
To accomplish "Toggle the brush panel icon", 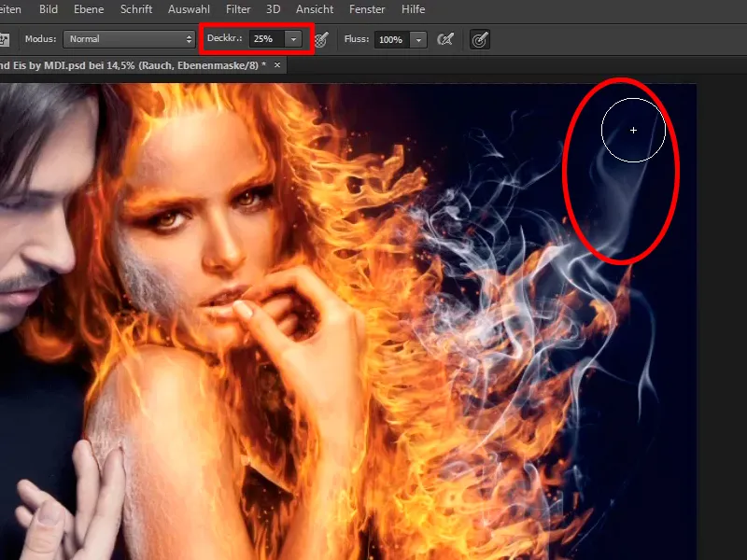I will [x=5, y=39].
